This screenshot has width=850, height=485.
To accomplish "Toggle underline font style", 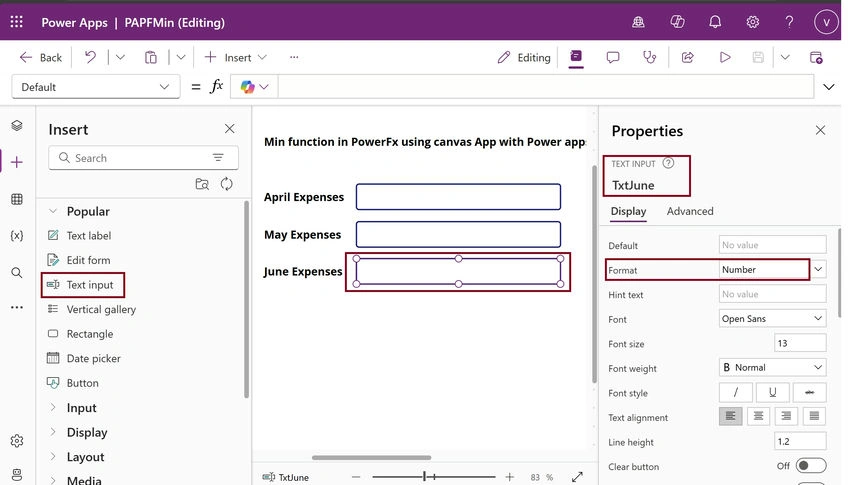I will (772, 392).
